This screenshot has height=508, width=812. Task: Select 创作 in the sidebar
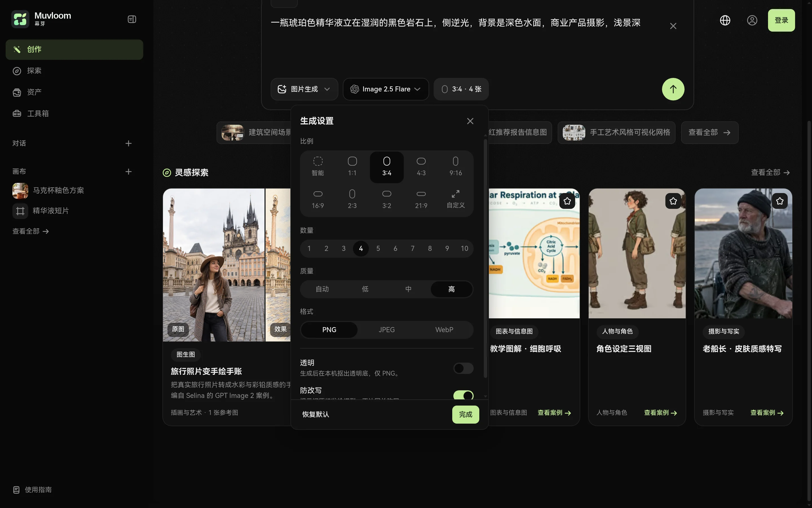(74, 49)
